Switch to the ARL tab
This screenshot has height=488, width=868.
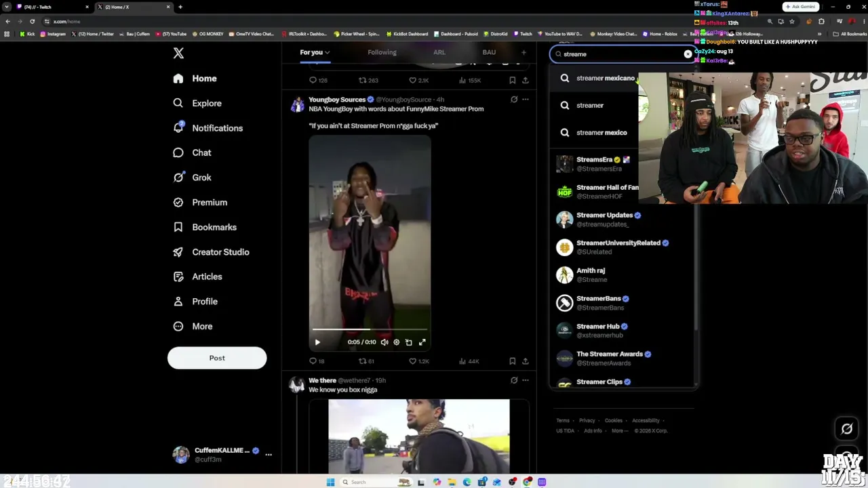pyautogui.click(x=439, y=52)
